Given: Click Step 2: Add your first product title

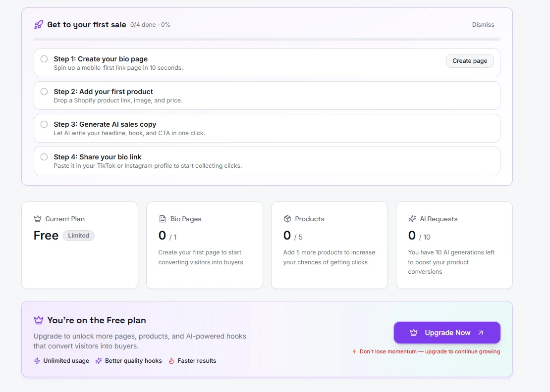Looking at the screenshot, I should (x=104, y=92).
